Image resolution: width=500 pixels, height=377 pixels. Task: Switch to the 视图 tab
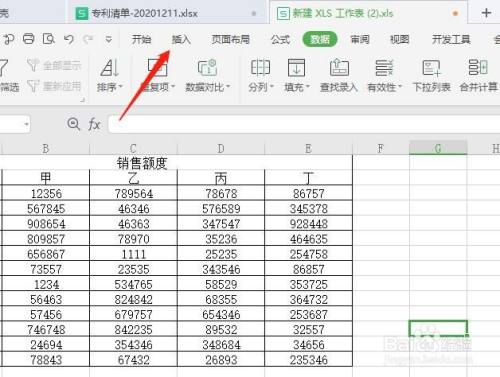tap(399, 39)
